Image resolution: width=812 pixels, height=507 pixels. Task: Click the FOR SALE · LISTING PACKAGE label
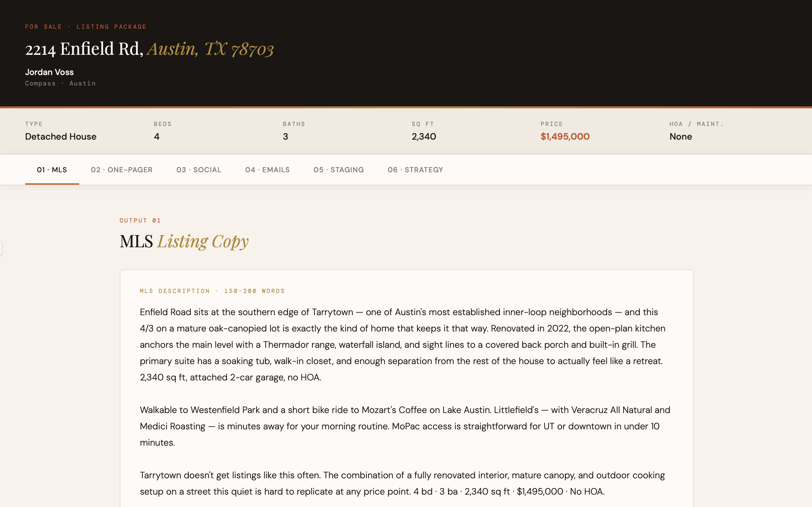pyautogui.click(x=86, y=26)
